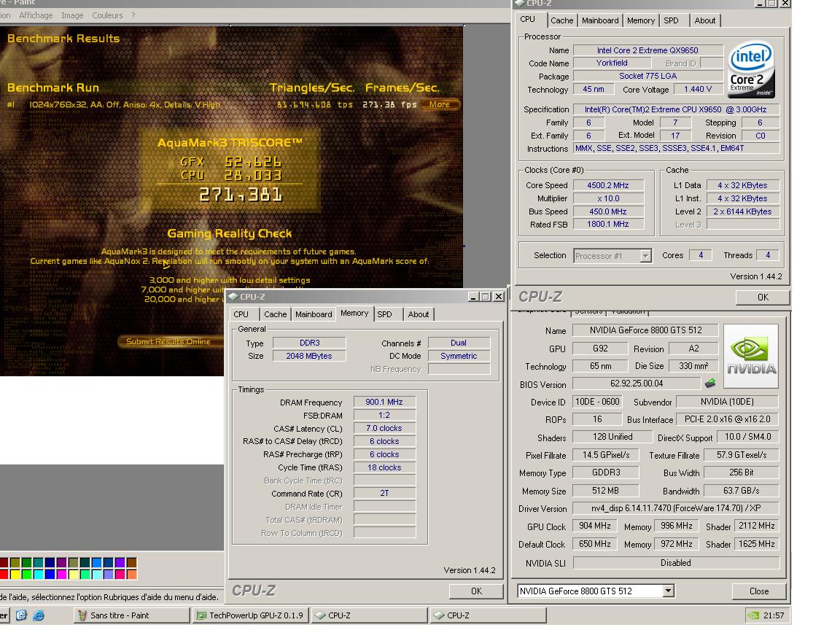The image size is (840, 630).
Task: Expand the GPU selector dropdown in GPU-Z
Action: point(668,591)
